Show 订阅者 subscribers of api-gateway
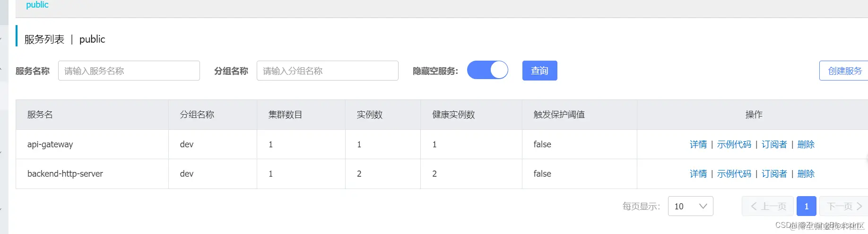Viewport: 868px width, 234px height. (x=774, y=144)
